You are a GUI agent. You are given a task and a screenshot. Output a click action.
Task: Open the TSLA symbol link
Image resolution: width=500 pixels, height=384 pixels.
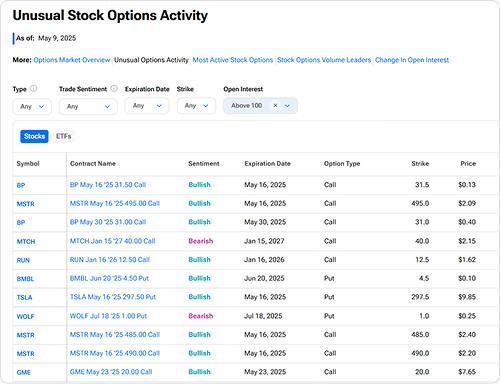click(x=24, y=298)
